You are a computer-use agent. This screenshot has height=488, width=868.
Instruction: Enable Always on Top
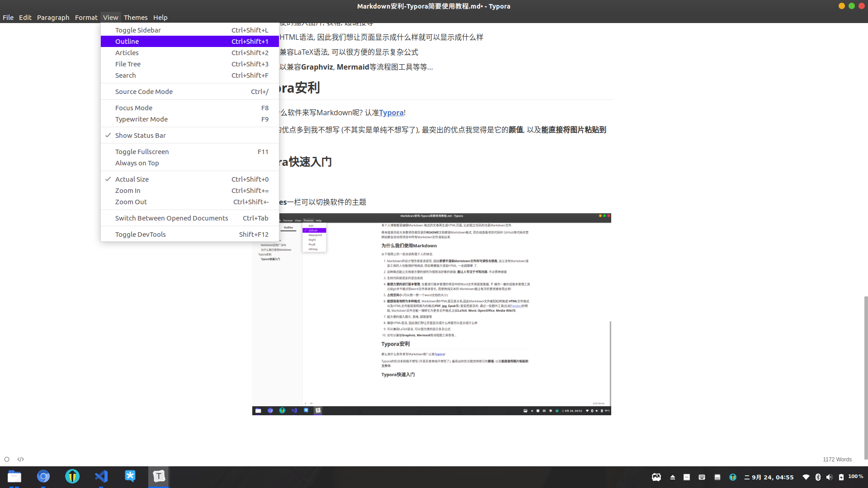[x=137, y=163]
